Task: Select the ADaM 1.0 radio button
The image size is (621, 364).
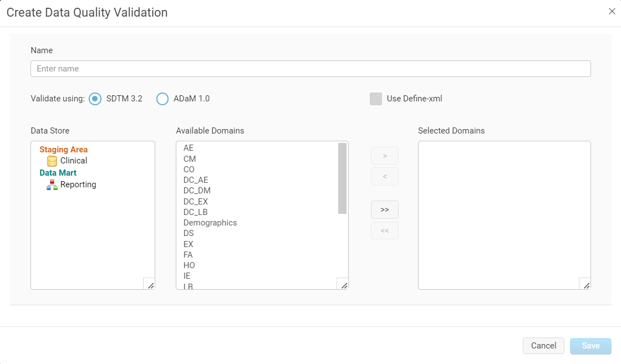Action: (x=162, y=99)
